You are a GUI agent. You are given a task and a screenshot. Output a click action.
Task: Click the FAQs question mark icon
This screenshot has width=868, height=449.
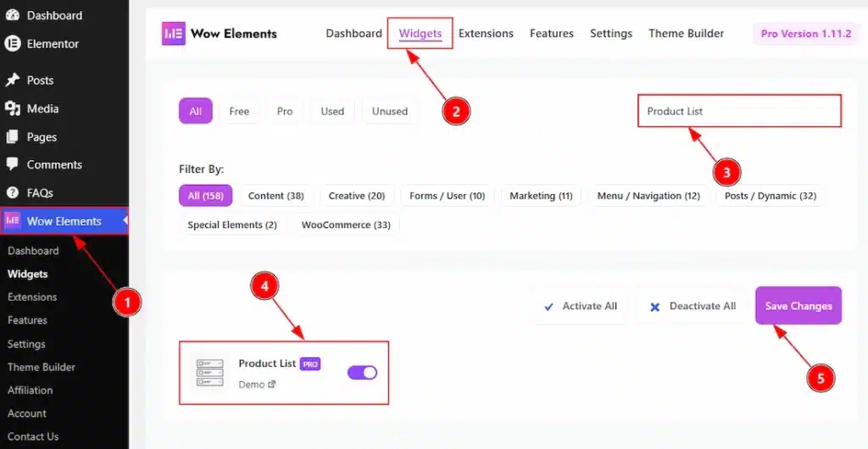point(12,193)
